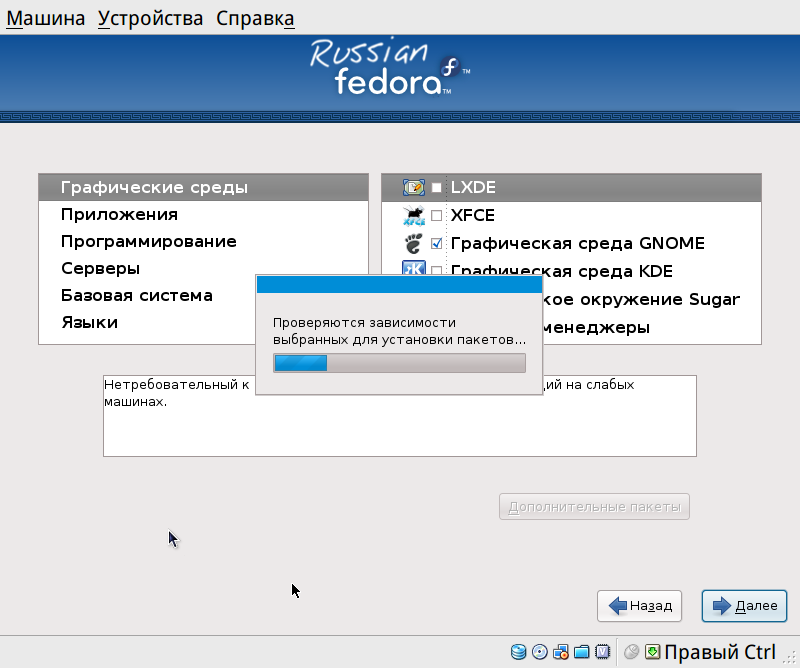
Task: Select the Графическая среда GNOME label
Action: pos(578,243)
